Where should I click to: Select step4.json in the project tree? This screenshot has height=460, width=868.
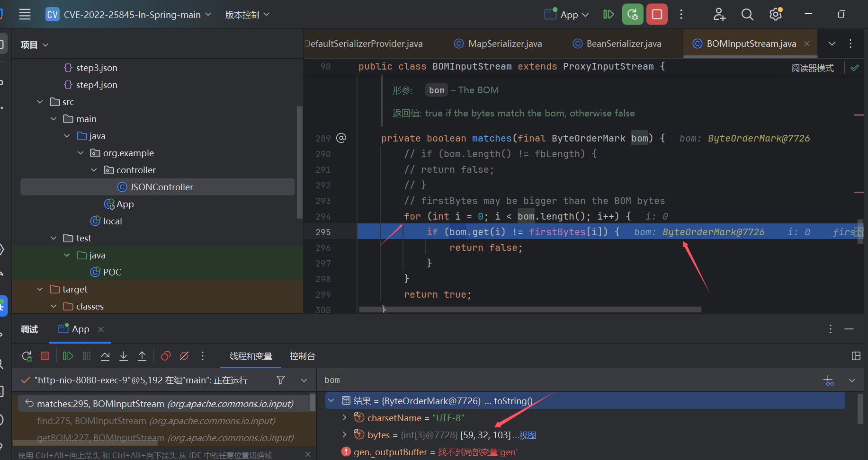97,85
